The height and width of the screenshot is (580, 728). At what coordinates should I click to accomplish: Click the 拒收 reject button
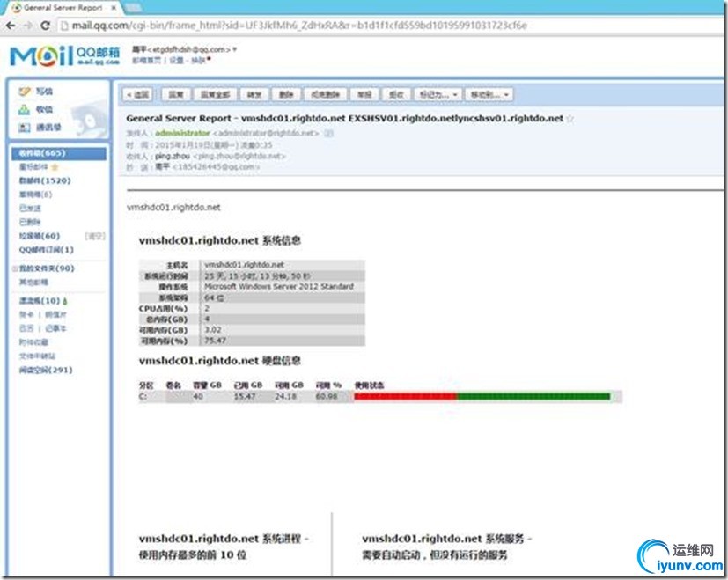[x=396, y=95]
